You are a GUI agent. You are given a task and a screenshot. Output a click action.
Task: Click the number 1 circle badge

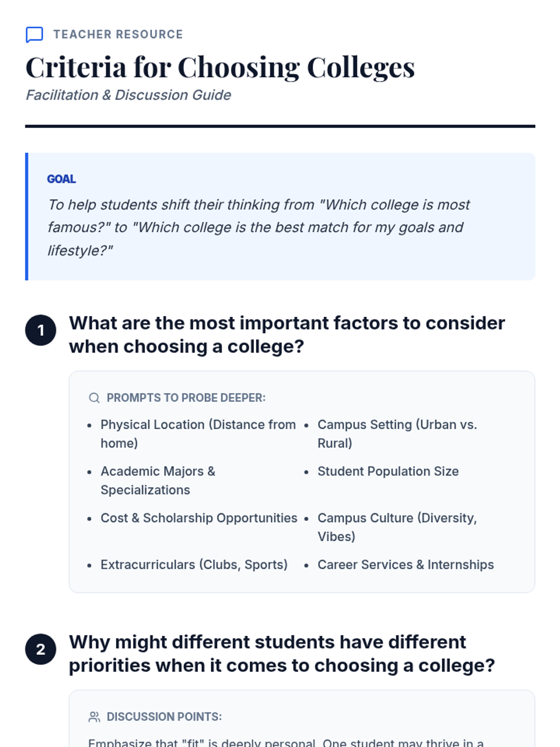pyautogui.click(x=41, y=330)
